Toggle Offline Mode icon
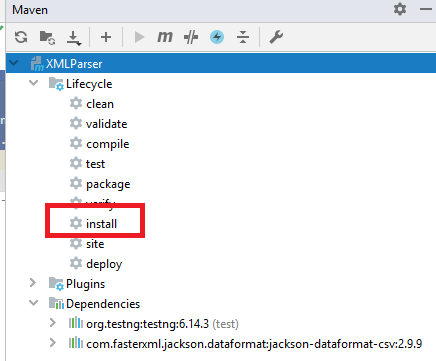Image resolution: width=436 pixels, height=361 pixels. (x=191, y=37)
